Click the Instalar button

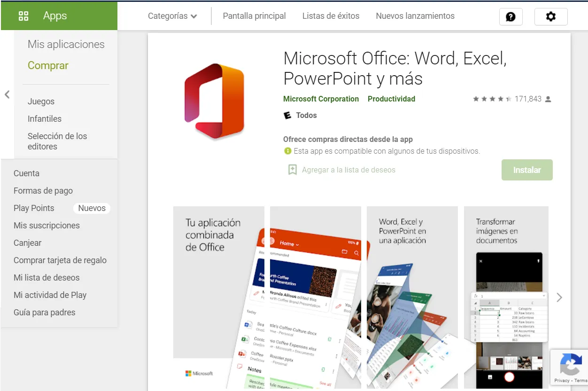(x=527, y=170)
